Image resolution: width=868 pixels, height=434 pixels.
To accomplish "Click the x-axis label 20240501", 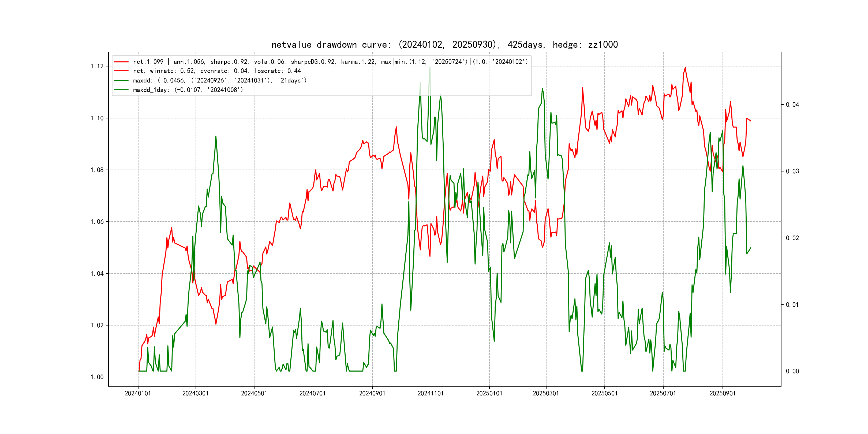I will point(254,394).
